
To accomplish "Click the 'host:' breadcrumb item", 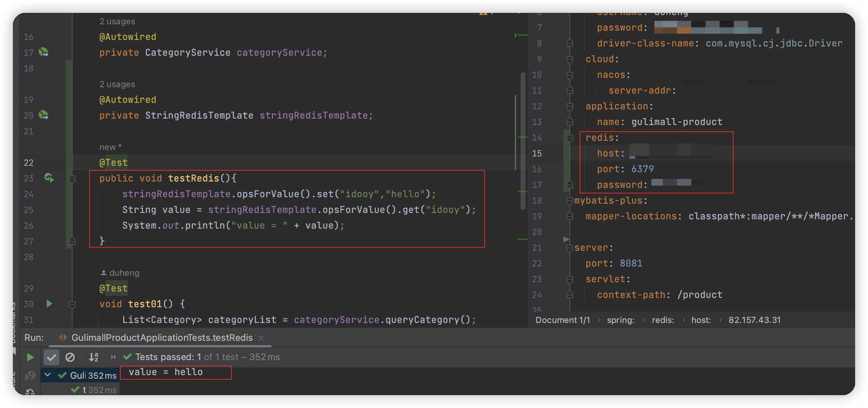I will tap(701, 320).
